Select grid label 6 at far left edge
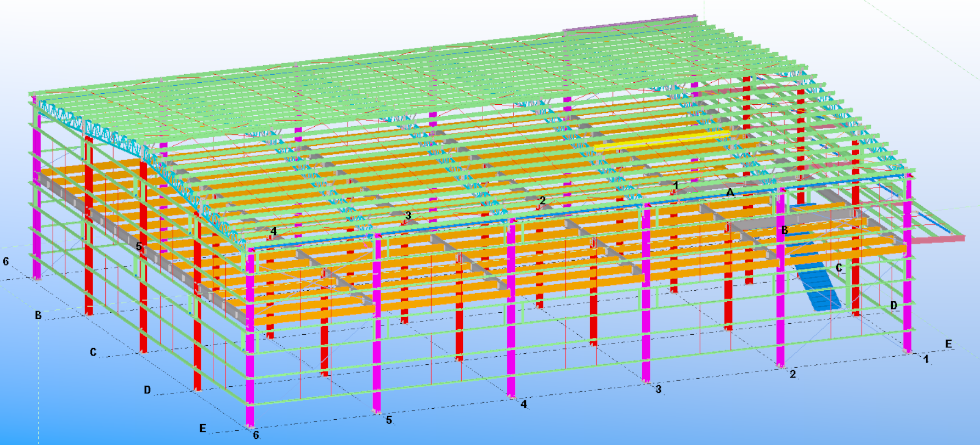 6,262
